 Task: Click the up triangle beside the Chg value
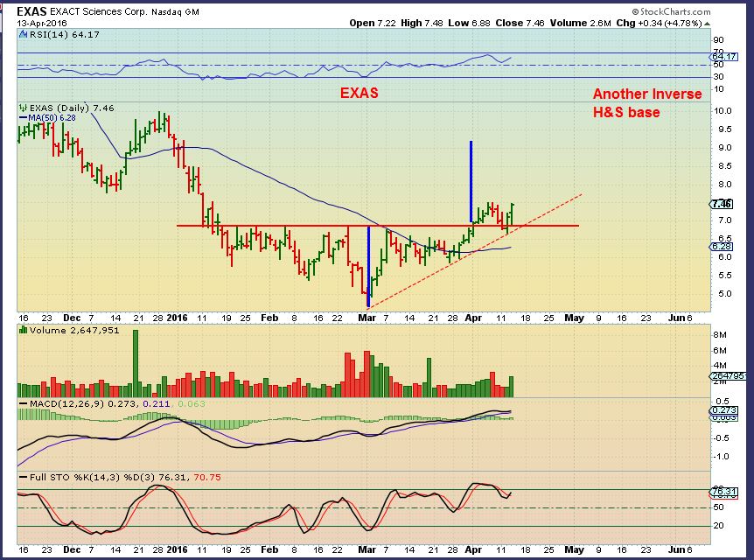[707, 23]
